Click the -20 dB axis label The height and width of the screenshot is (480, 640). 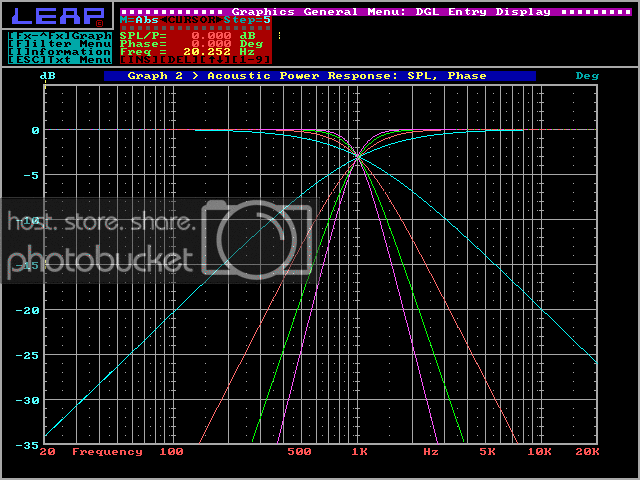(x=27, y=311)
